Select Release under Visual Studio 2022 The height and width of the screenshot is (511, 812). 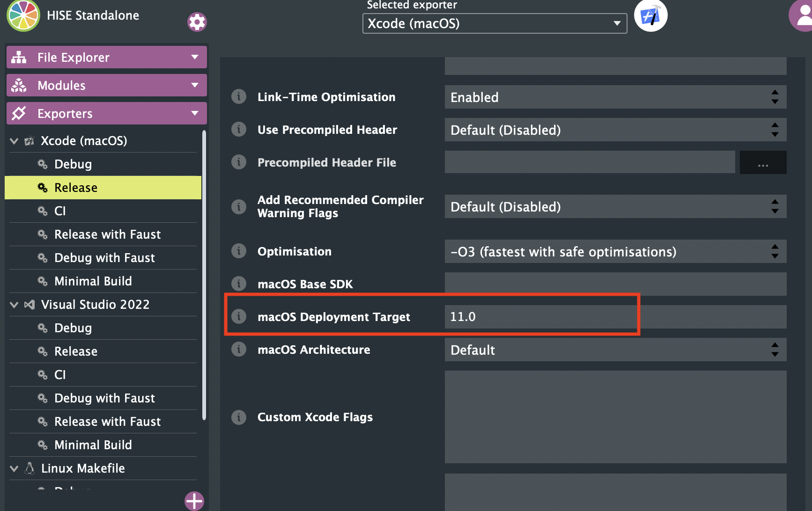point(103,351)
